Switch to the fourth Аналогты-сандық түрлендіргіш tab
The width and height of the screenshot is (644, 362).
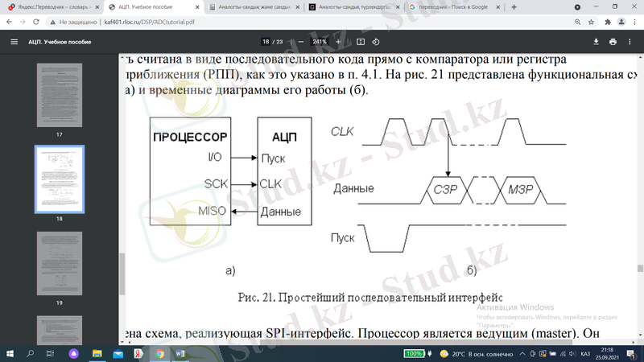pos(354,7)
